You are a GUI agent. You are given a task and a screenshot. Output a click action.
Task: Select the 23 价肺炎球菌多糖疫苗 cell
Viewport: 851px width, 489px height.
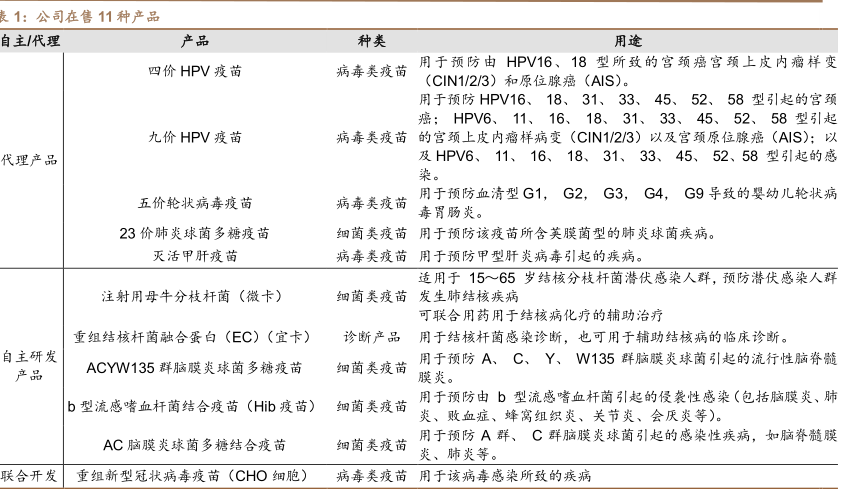coord(195,234)
